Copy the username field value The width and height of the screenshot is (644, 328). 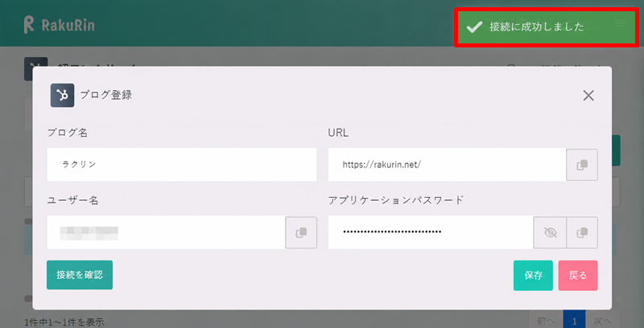point(301,232)
